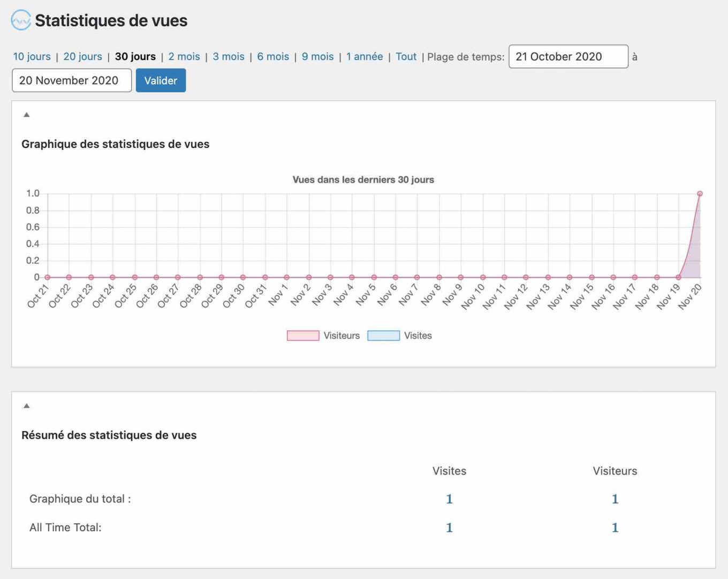Show the 9 mois range

317,57
